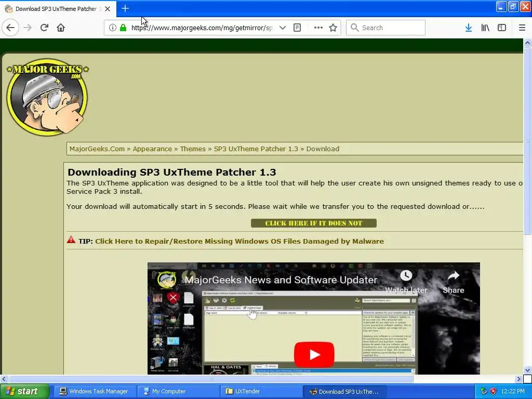This screenshot has width=532, height=399.
Task: Click the vertical scrollbar up arrow
Action: (527, 43)
